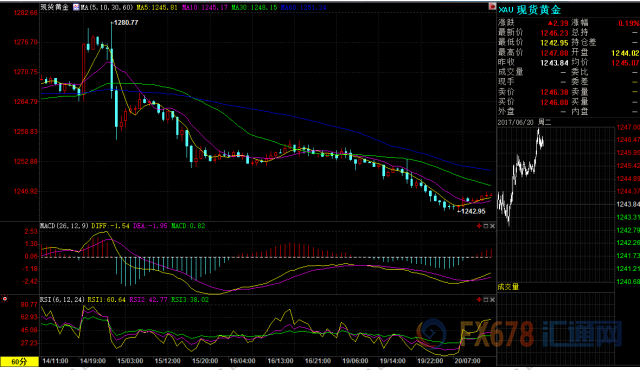This screenshot has height=370, width=640.
Task: Click the 买价 1246.08 value
Action: pyautogui.click(x=554, y=102)
